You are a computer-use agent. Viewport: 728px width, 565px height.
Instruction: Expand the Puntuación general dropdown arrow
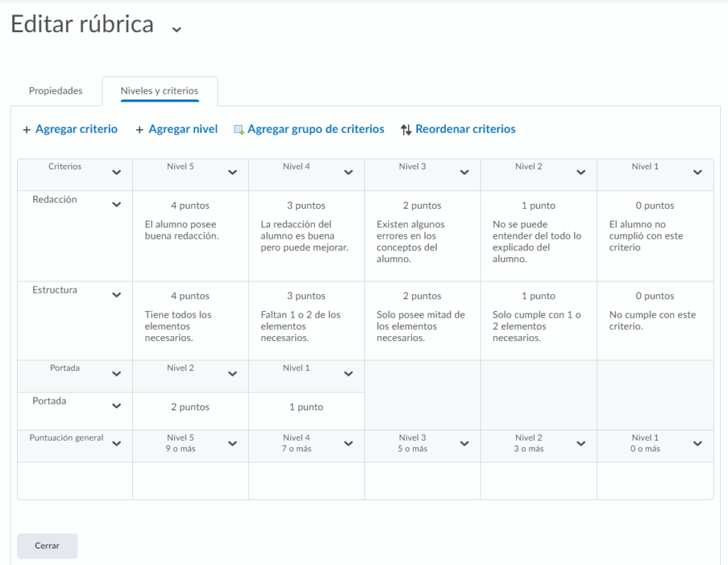point(117,443)
